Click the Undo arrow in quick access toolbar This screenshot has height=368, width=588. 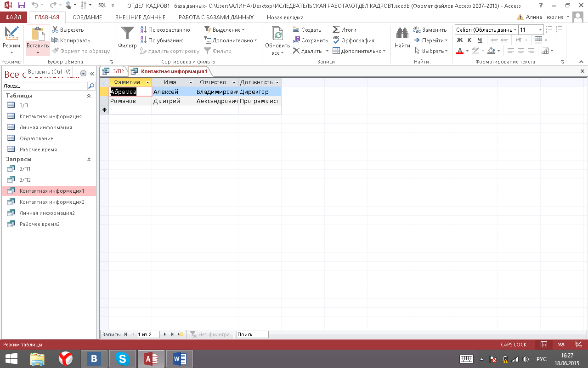pyautogui.click(x=35, y=6)
